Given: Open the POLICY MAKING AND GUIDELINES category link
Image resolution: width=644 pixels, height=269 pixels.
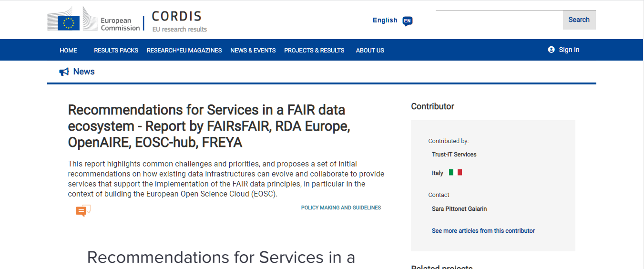Looking at the screenshot, I should 341,207.
